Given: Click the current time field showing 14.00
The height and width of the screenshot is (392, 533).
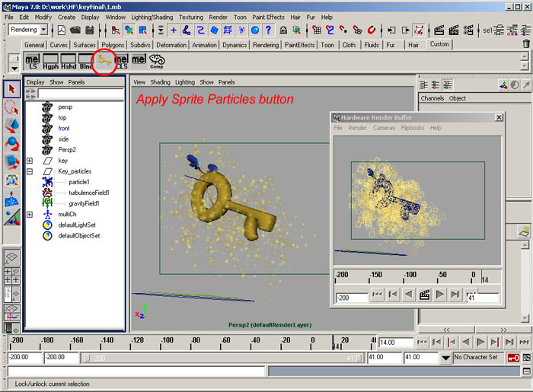Looking at the screenshot, I should coord(394,343).
